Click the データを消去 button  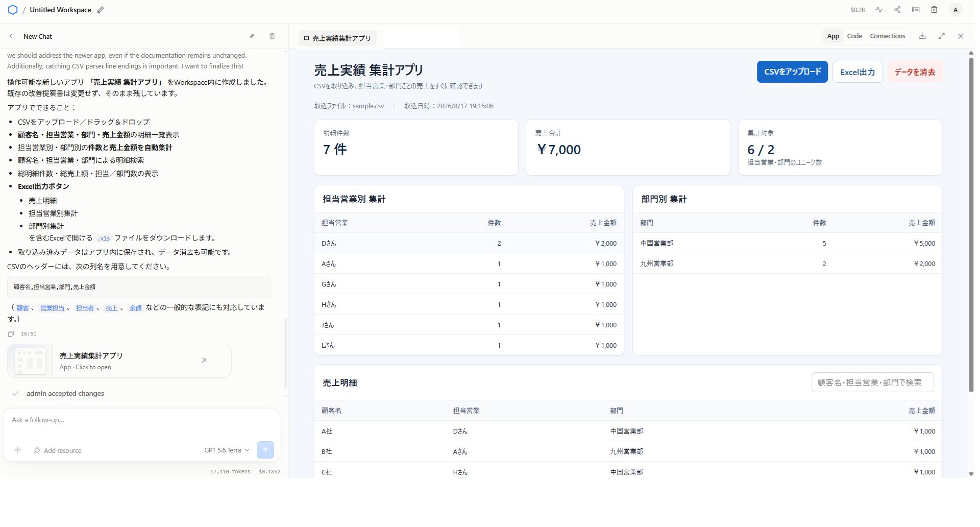(x=915, y=72)
